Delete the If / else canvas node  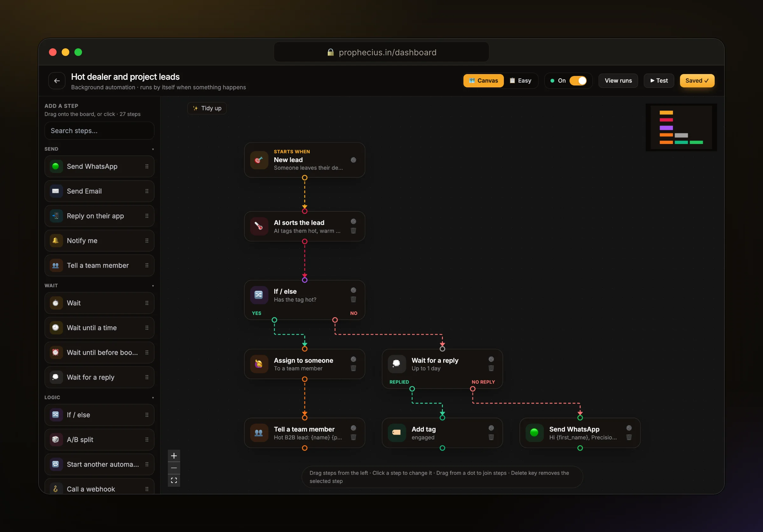tap(353, 299)
